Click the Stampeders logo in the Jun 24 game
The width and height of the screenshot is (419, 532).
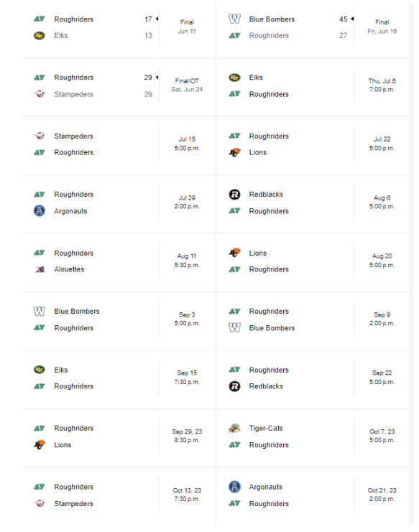click(x=40, y=94)
